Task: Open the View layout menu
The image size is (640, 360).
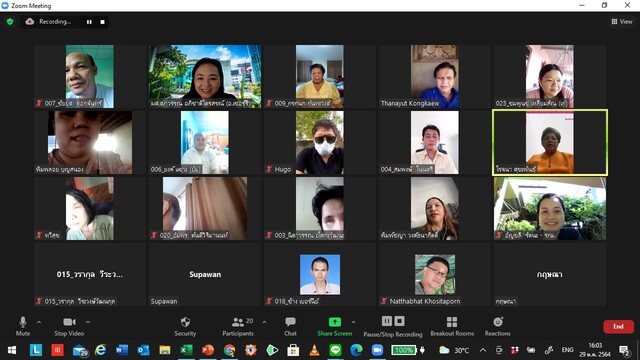Action: (x=622, y=22)
